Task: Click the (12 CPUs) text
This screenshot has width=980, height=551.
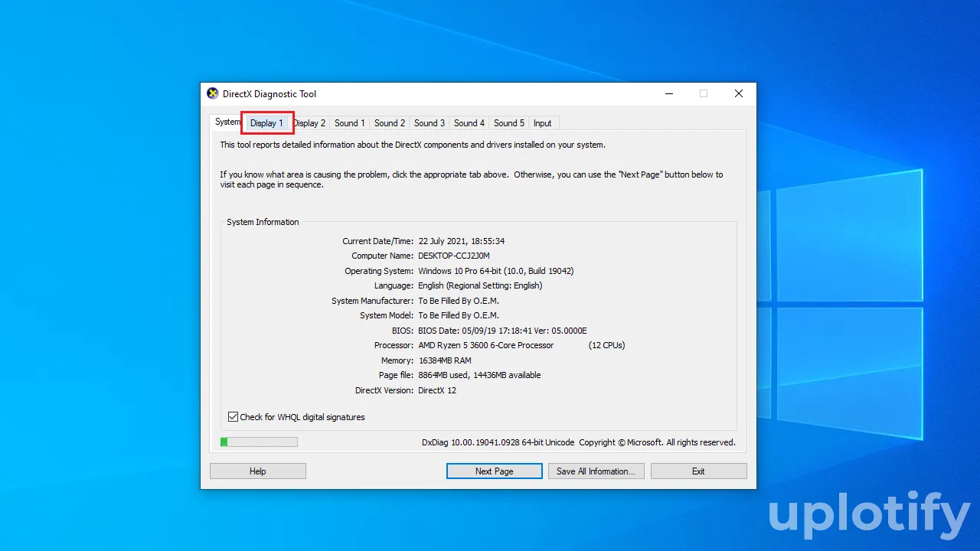Action: point(607,345)
